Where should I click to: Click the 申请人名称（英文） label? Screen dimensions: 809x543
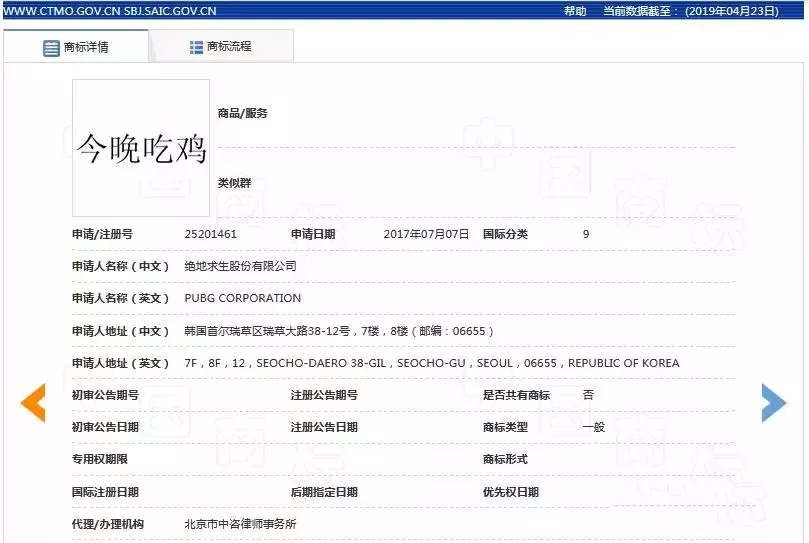[120, 298]
